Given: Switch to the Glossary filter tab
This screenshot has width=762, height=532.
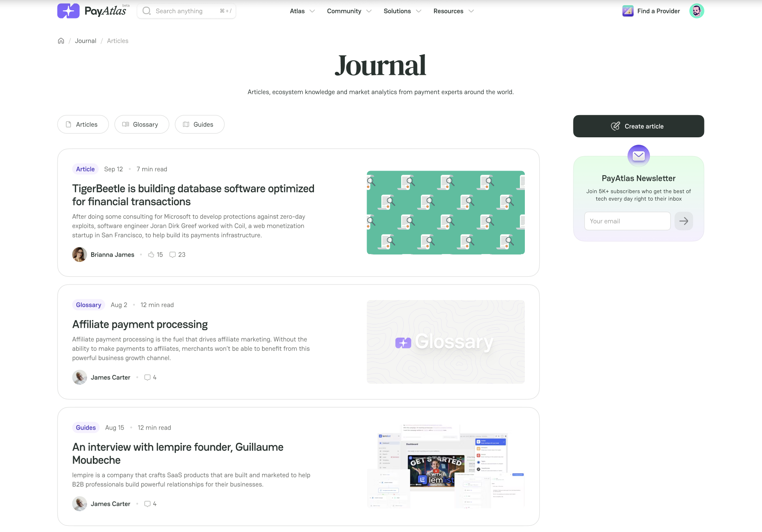Looking at the screenshot, I should pyautogui.click(x=141, y=125).
